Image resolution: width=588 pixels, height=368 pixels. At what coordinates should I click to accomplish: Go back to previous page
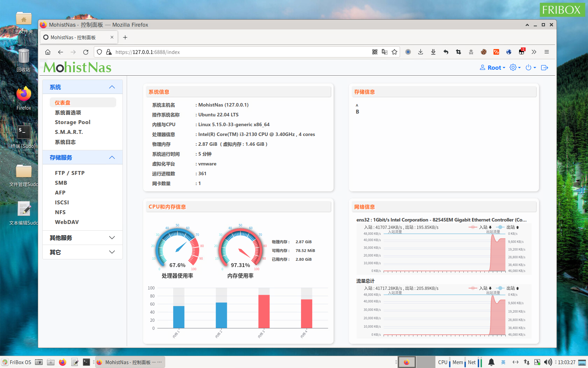[x=61, y=52]
